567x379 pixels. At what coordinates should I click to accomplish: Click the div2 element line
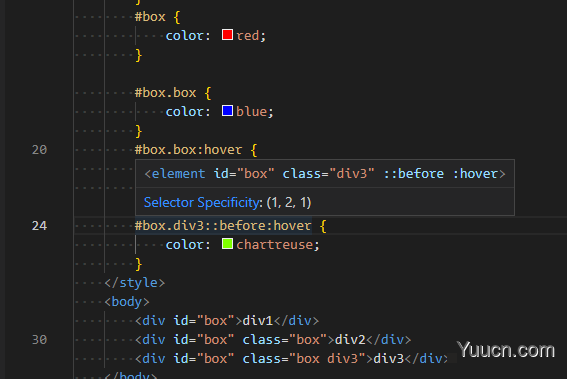click(273, 340)
